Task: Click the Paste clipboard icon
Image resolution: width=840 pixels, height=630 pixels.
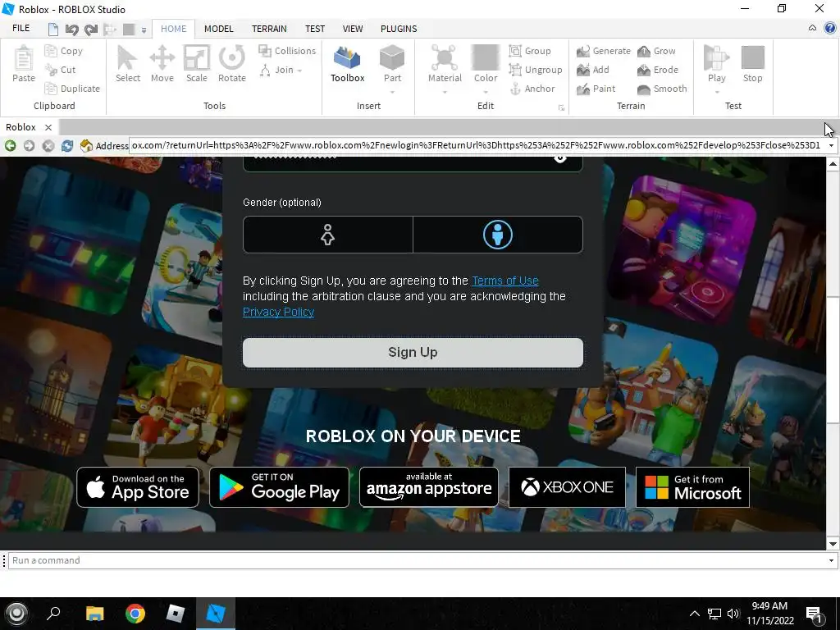Action: tap(24, 64)
